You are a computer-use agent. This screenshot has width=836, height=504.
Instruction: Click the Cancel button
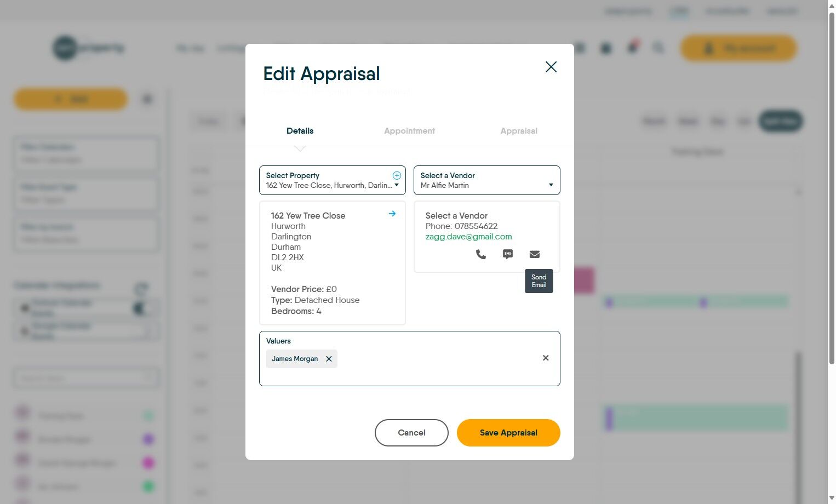(x=411, y=432)
